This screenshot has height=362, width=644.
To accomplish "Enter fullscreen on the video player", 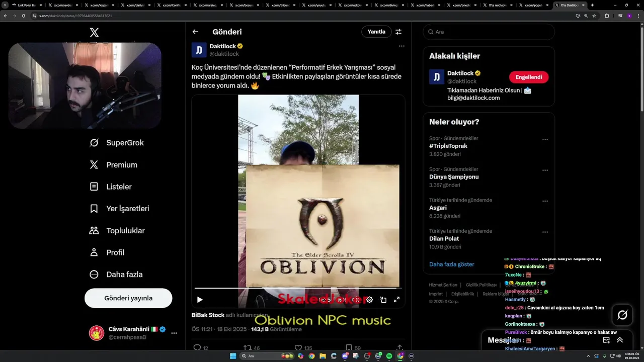I will (396, 300).
